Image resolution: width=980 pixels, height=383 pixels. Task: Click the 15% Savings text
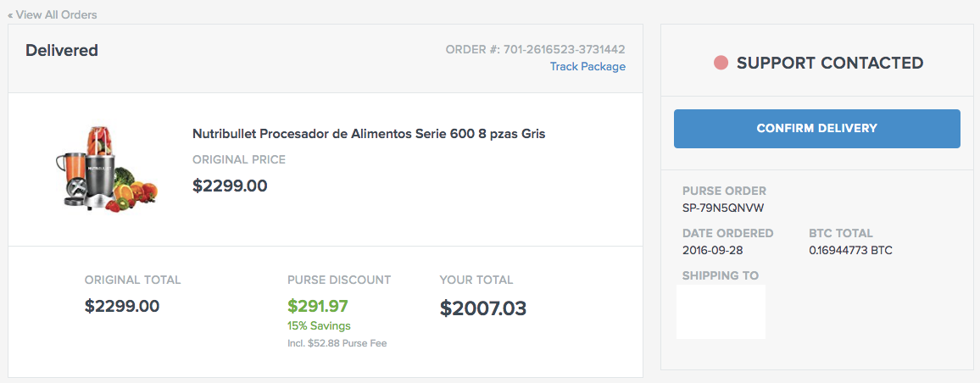pyautogui.click(x=319, y=325)
